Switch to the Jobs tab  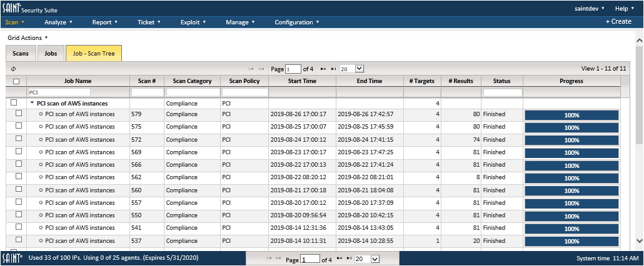[51, 53]
